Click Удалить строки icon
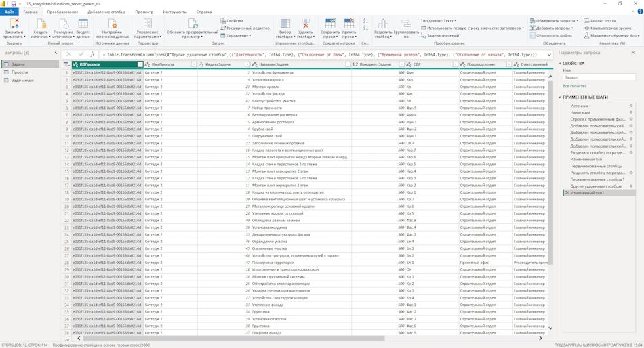The image size is (644, 348). pyautogui.click(x=348, y=24)
